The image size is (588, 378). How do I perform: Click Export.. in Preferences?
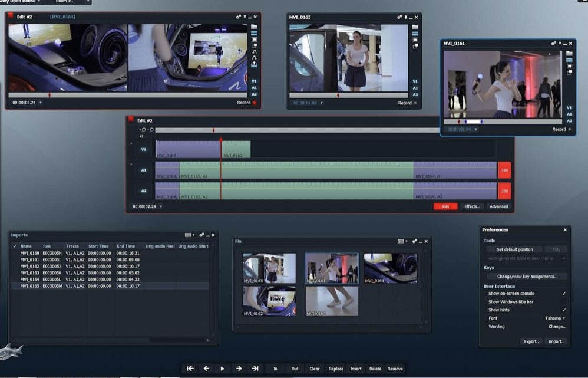click(531, 341)
